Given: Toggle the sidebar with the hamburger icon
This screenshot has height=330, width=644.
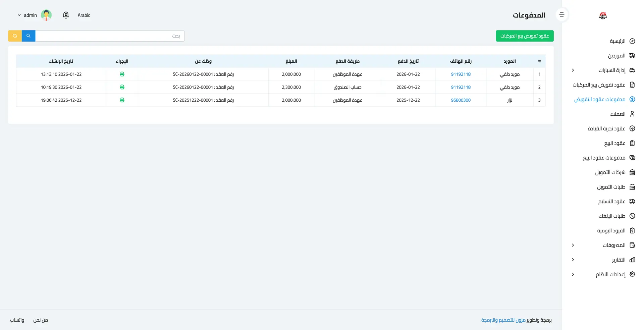Looking at the screenshot, I should (x=562, y=15).
